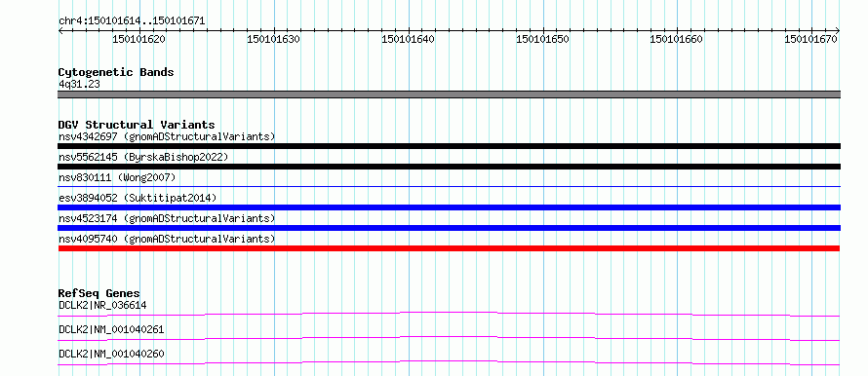Click the thin blue line under nsv830111
The height and width of the screenshot is (376, 868).
tap(449, 187)
